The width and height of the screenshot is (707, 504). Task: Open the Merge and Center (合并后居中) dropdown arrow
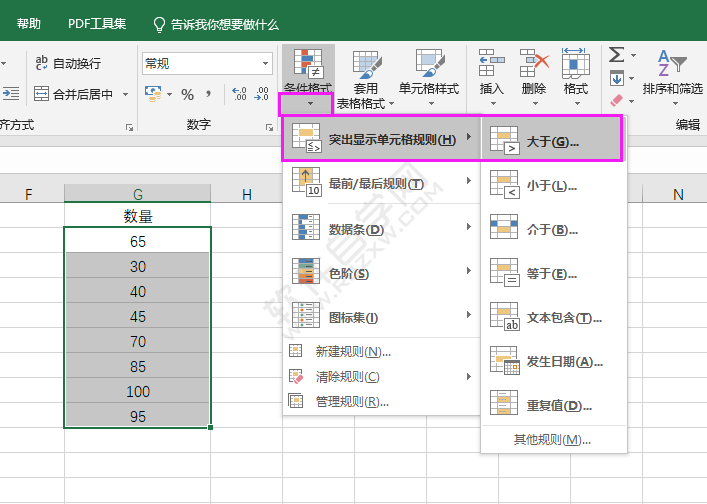(x=125, y=94)
